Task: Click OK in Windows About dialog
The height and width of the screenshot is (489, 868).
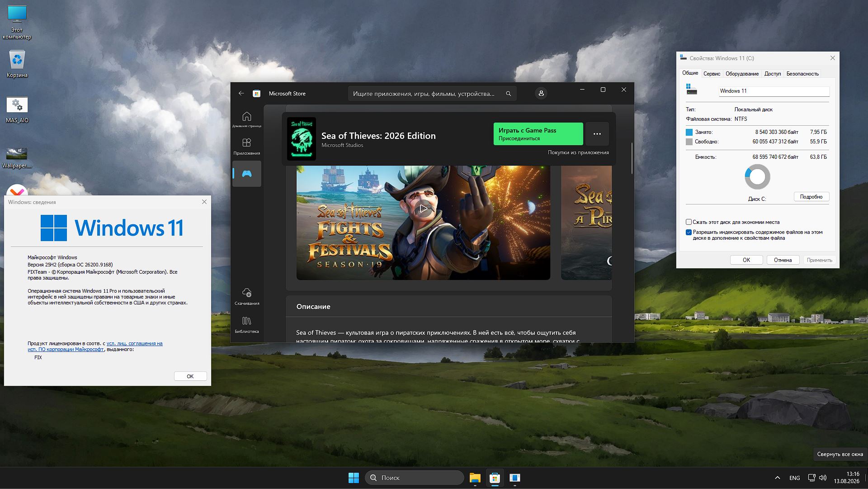Action: click(x=190, y=376)
